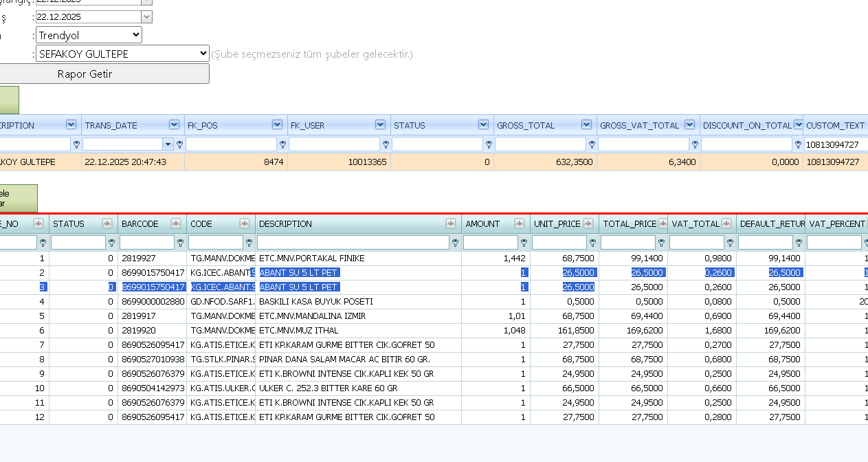Click filter icon under TRANS_DATE column
868x462 pixels.
click(180, 144)
